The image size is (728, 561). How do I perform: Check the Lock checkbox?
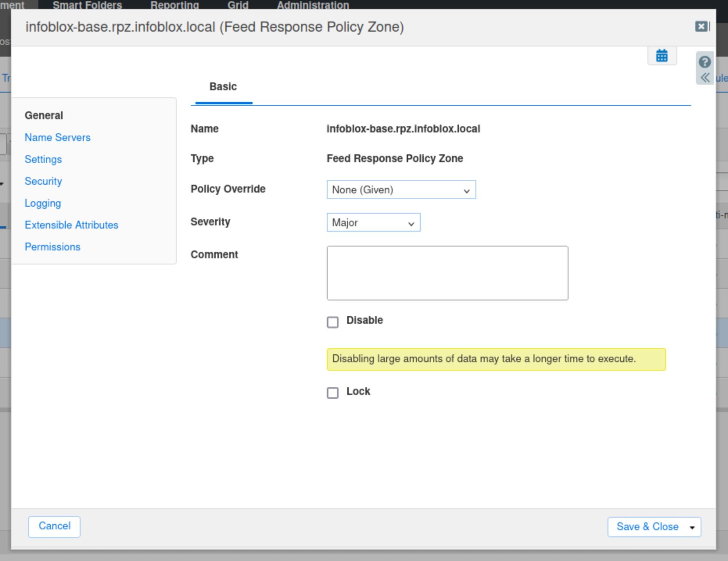[333, 393]
